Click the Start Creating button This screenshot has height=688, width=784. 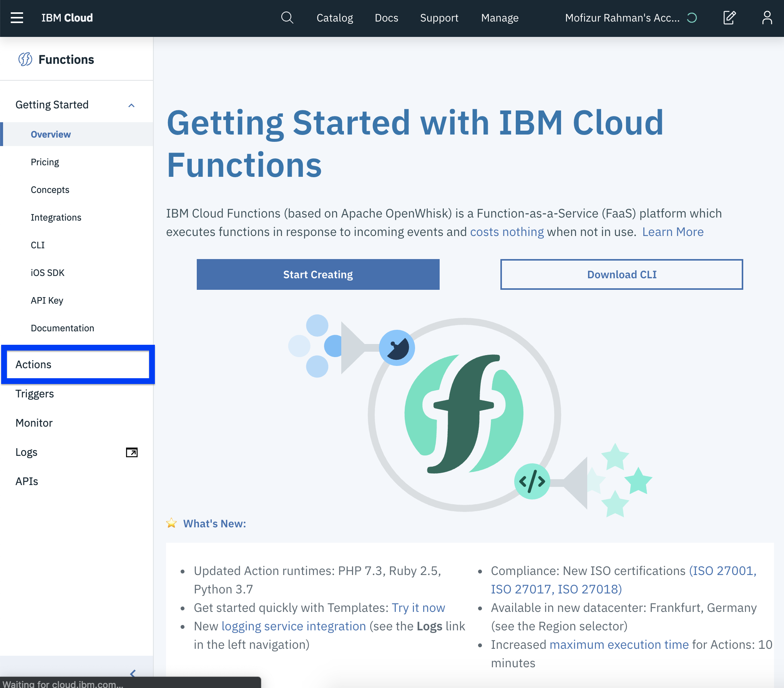tap(318, 274)
